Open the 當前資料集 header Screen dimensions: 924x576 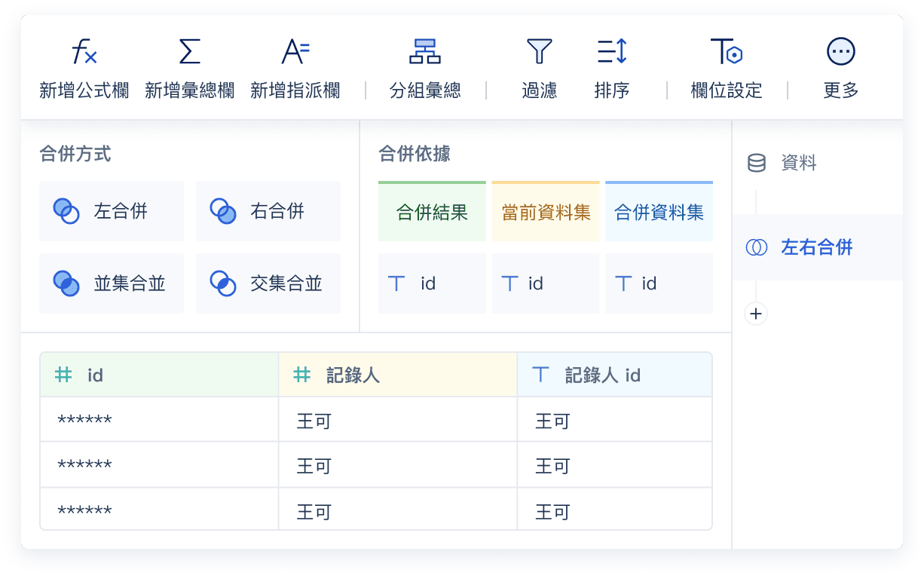(x=546, y=212)
